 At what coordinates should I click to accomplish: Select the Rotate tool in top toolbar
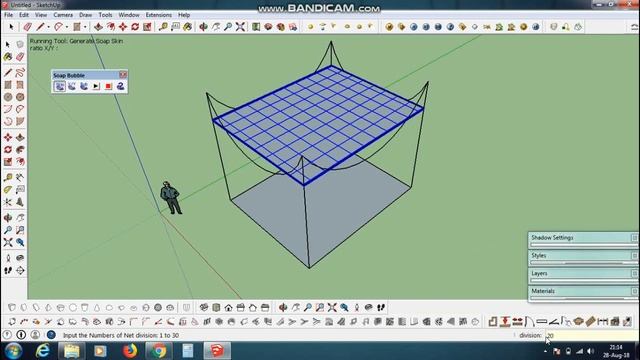point(135,27)
